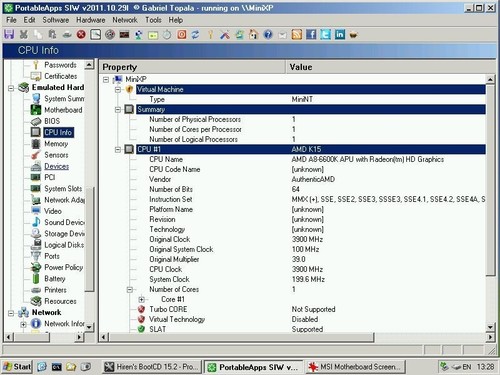Open the Edit menu
The image size is (500, 375).
click(x=29, y=20)
